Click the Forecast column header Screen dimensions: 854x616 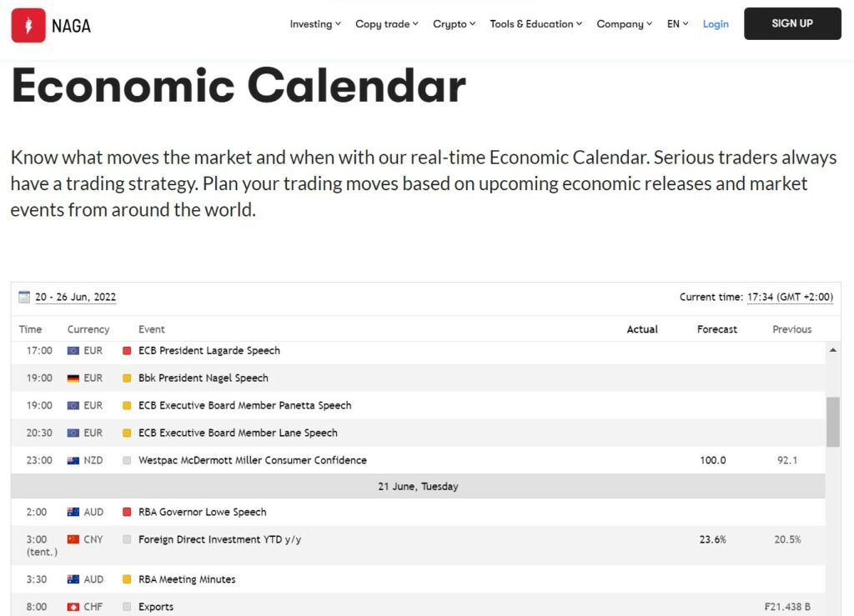tap(716, 329)
